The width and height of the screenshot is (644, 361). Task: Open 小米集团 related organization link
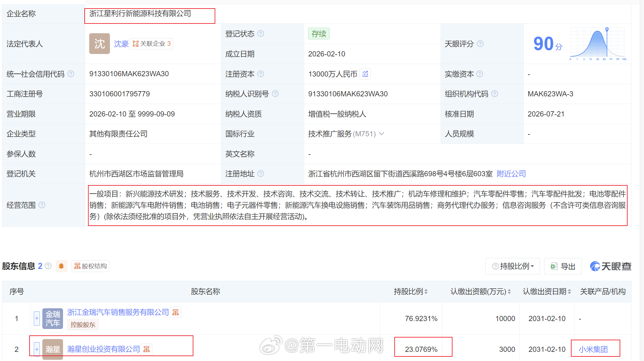coord(593,349)
